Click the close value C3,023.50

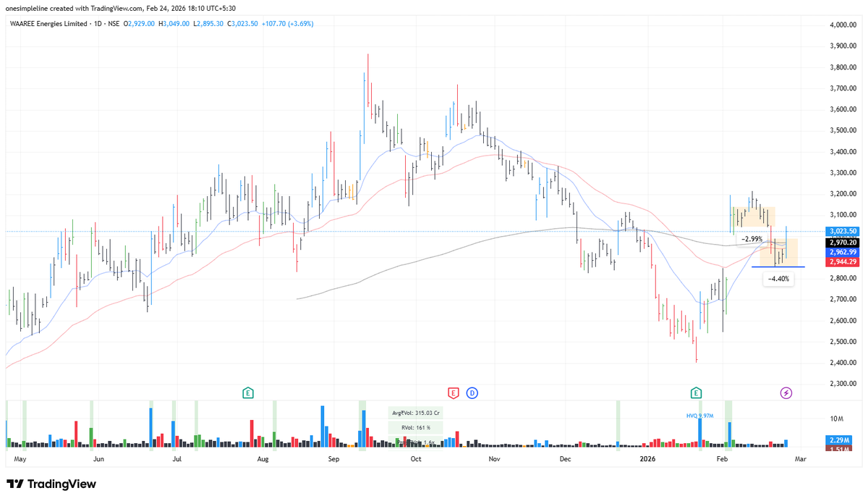[x=243, y=24]
